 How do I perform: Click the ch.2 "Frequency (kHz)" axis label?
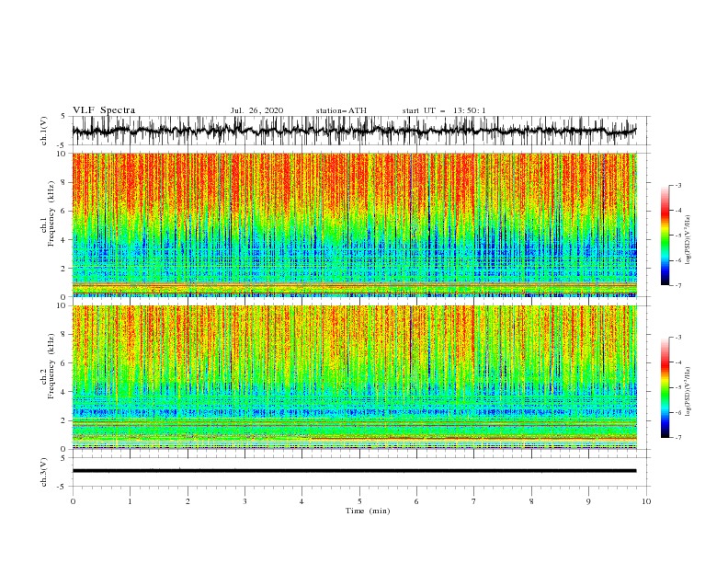52,366
